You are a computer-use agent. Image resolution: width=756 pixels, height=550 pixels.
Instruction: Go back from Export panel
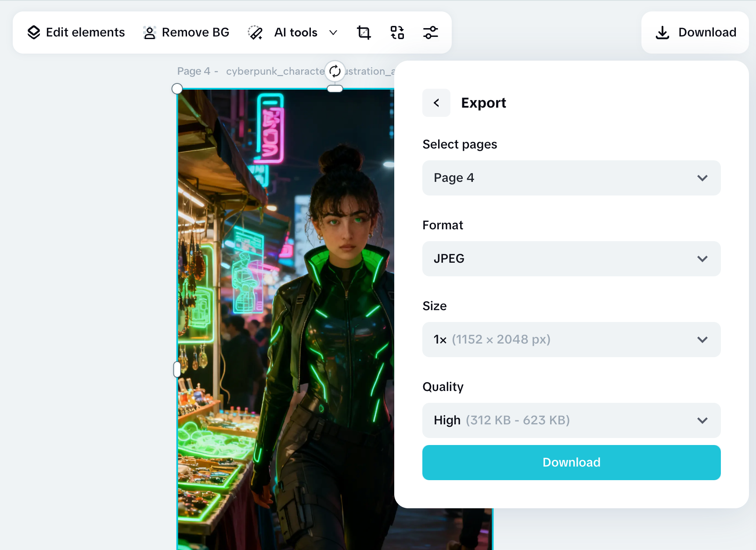tap(436, 103)
